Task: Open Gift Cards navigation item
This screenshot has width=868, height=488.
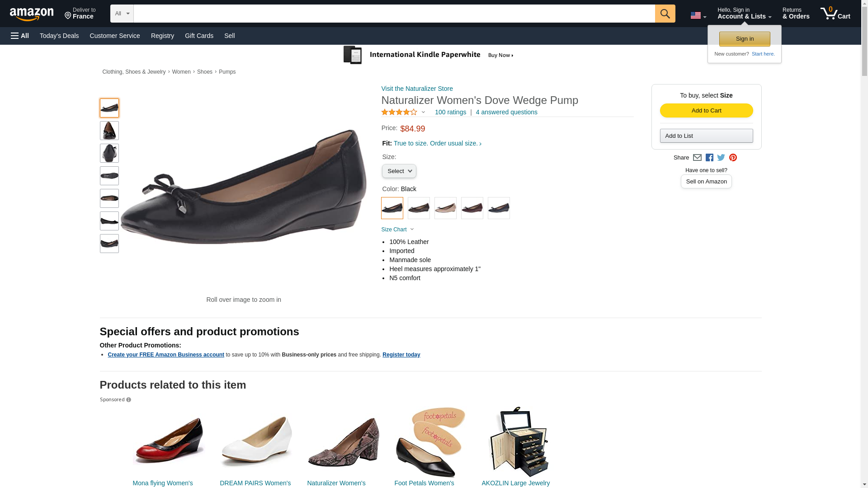Action: (x=199, y=36)
